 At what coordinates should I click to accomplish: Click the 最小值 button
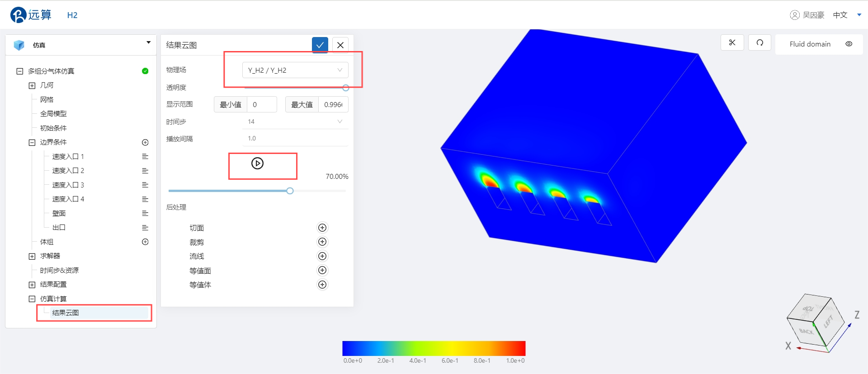(x=231, y=104)
